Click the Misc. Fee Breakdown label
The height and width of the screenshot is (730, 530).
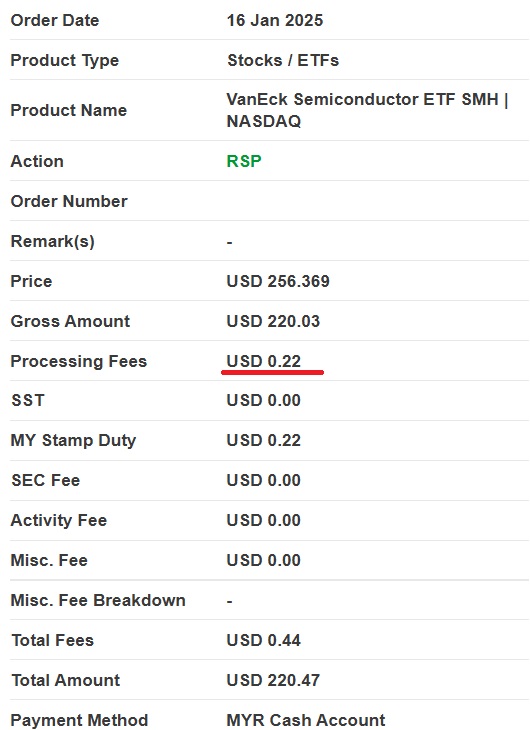[x=98, y=601]
